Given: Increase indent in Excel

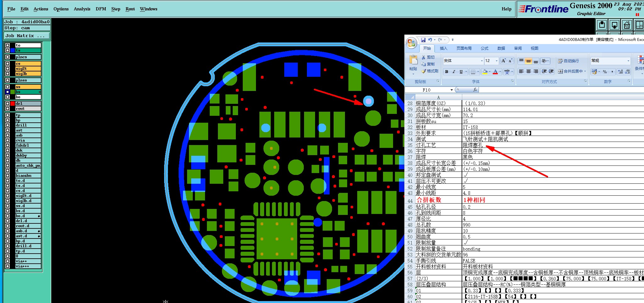Looking at the screenshot, I should coord(551,71).
